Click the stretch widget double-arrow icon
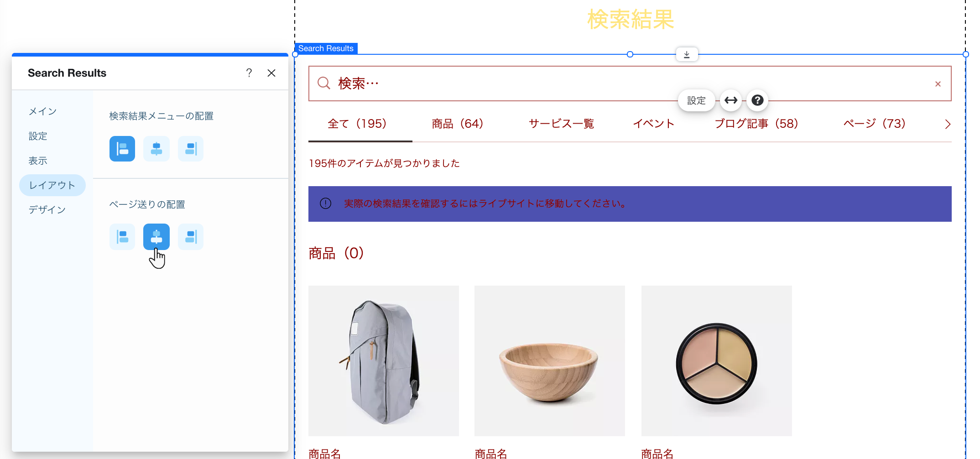The image size is (980, 459). click(x=730, y=100)
